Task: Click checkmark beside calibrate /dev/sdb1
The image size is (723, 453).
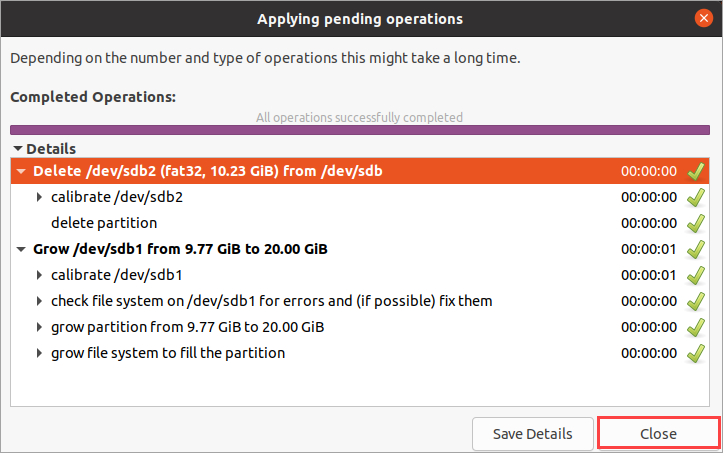Action: 696,275
